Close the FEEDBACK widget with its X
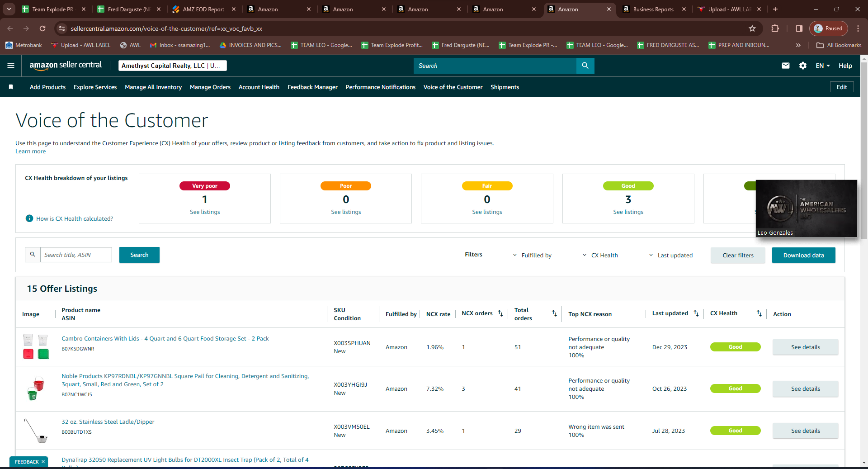 (43, 462)
